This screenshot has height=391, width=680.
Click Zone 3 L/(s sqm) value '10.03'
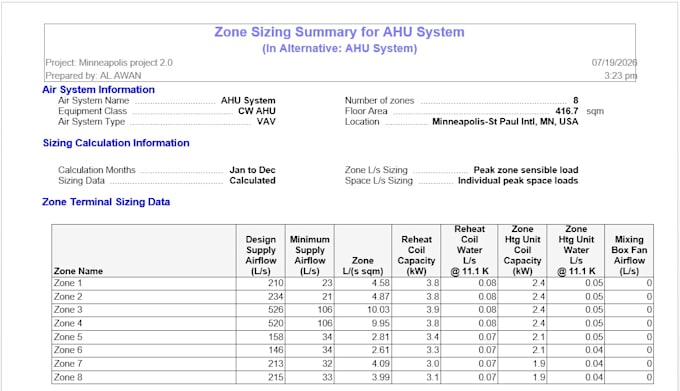click(x=378, y=310)
